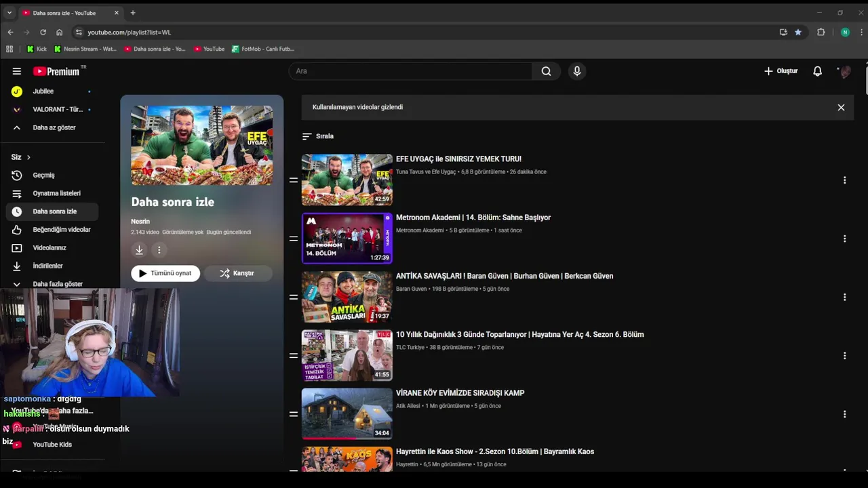Screen dimensions: 868x488
Task: Play EFE UYGAÇ video thumbnail
Action: [x=347, y=180]
